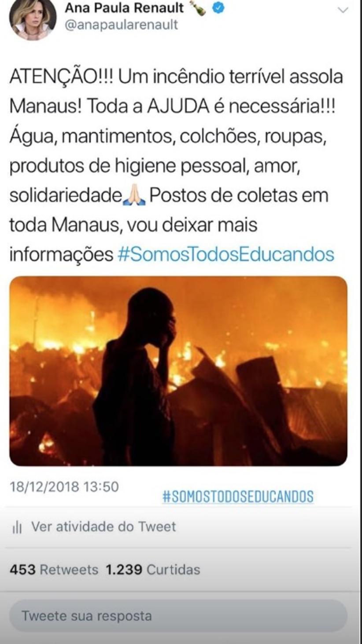Click the tweet activity bar chart icon
This screenshot has height=644, width=362.
pos(17,527)
